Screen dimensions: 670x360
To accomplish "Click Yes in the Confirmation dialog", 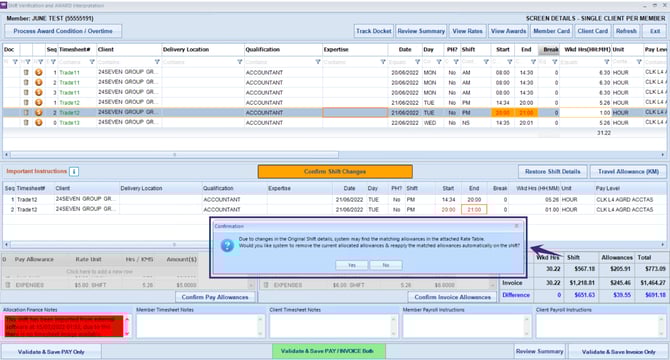I will click(352, 265).
